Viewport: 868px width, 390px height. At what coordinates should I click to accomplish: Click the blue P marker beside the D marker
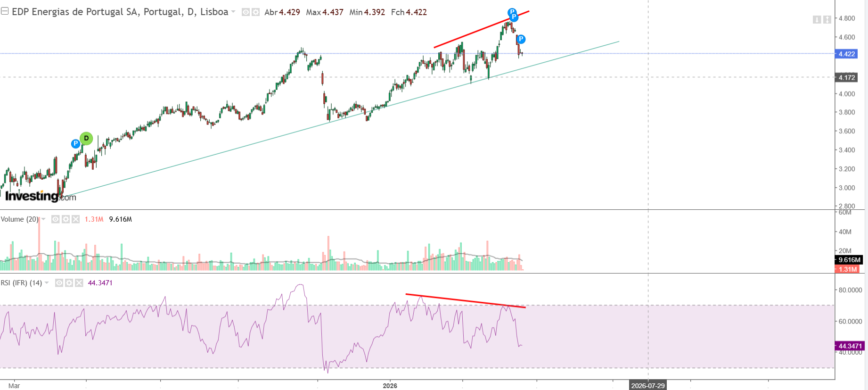(x=75, y=143)
